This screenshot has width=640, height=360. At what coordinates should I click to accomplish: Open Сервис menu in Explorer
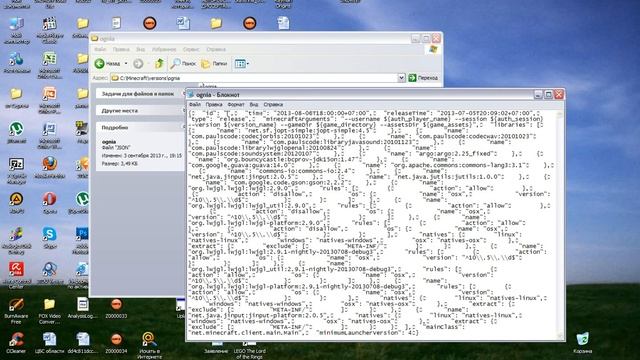point(191,49)
